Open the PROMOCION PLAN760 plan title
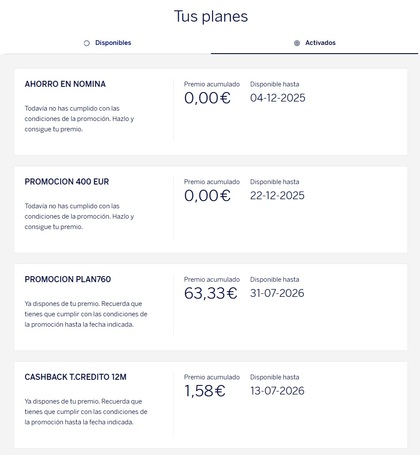This screenshot has height=455, width=420. (x=68, y=279)
